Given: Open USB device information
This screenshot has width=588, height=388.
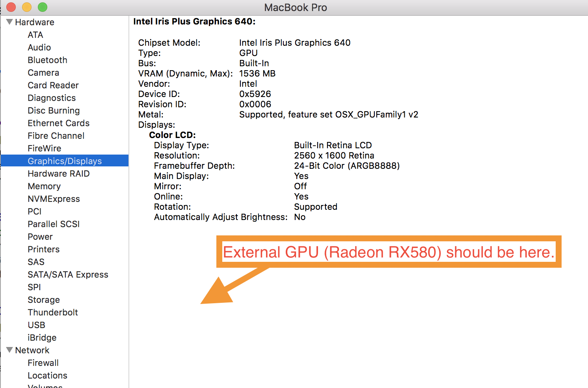Looking at the screenshot, I should coord(37,325).
